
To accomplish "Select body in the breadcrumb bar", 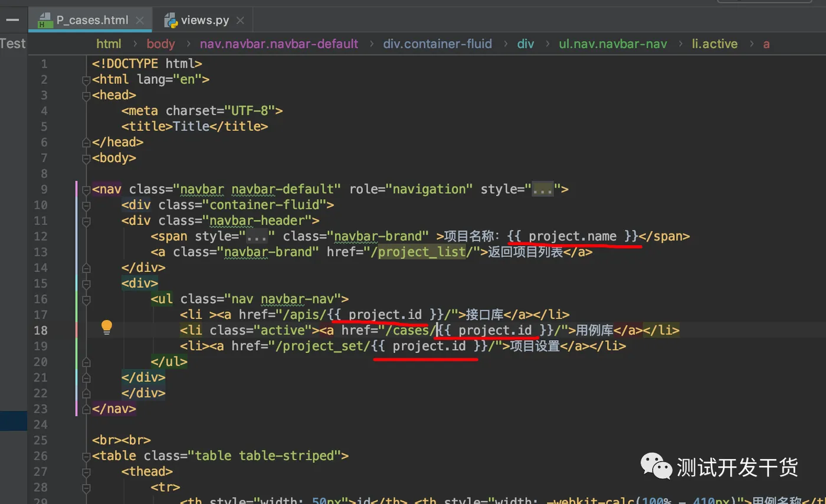I will tap(160, 44).
